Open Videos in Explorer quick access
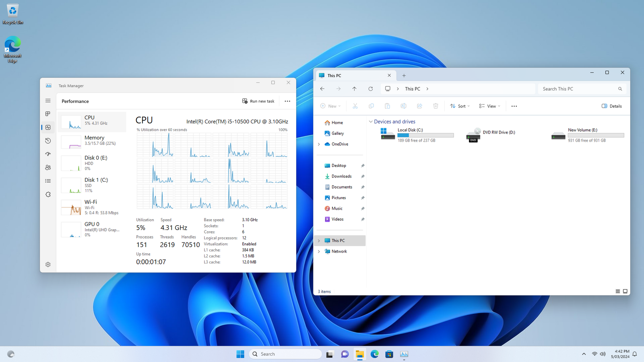The image size is (644, 362). coord(337,219)
